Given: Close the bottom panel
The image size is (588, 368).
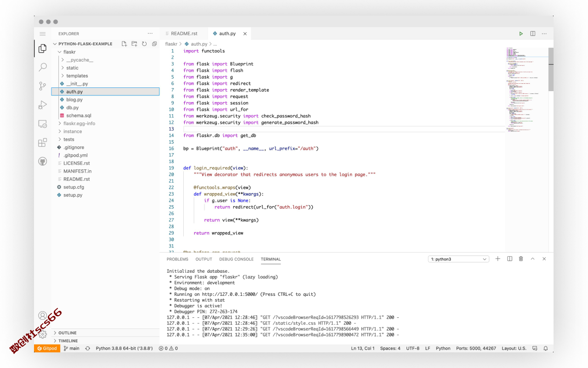Looking at the screenshot, I should [x=544, y=259].
